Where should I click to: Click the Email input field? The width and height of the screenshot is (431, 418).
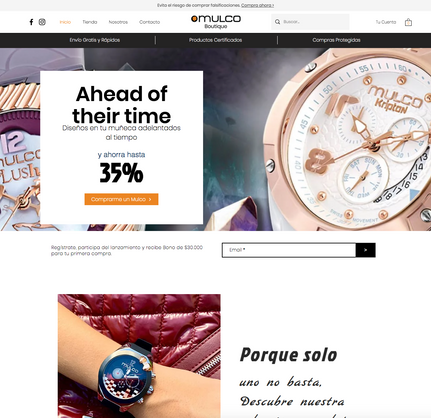(x=289, y=250)
